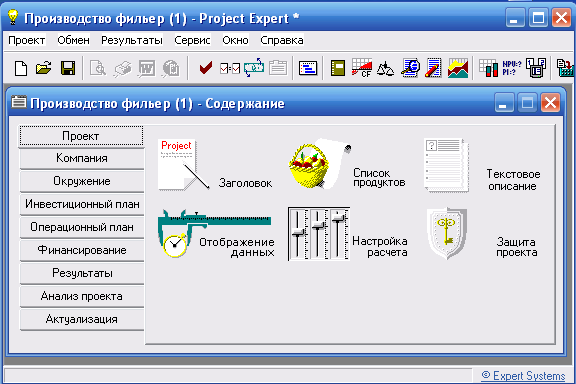Click the teal recalculation arrows toolbar icon
This screenshot has height=384, width=576.
coord(254,68)
